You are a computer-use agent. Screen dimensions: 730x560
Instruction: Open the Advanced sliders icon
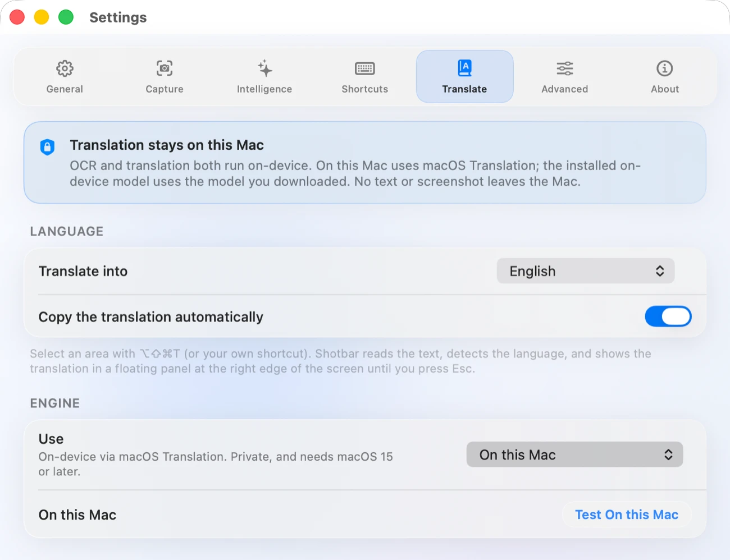(565, 68)
